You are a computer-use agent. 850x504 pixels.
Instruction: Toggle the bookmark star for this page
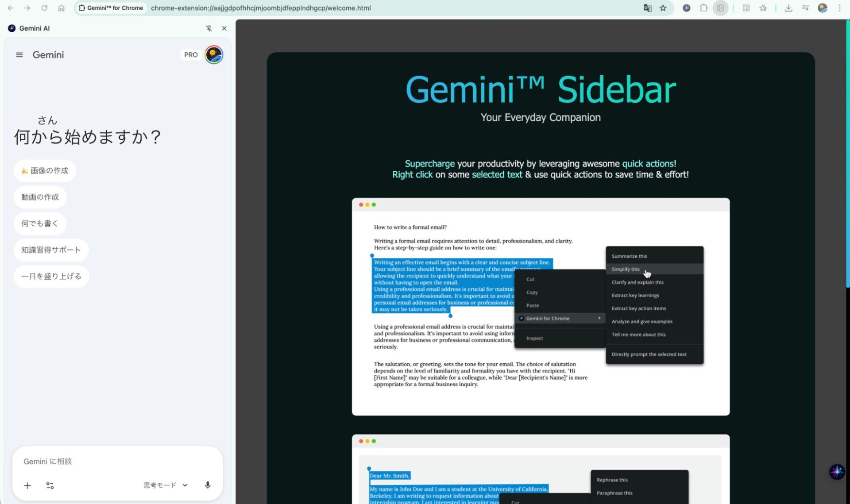coord(663,8)
